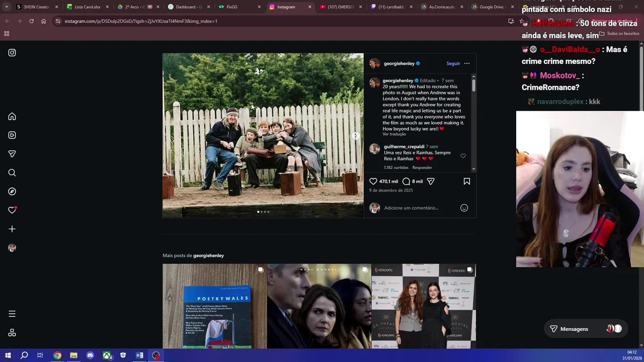Follow georgiehenley via Seguir

[x=453, y=63]
